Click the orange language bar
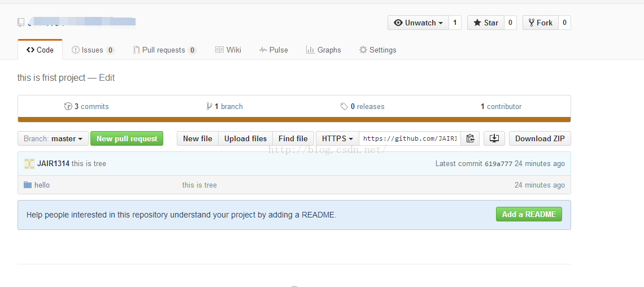This screenshot has height=287, width=644. (x=294, y=119)
